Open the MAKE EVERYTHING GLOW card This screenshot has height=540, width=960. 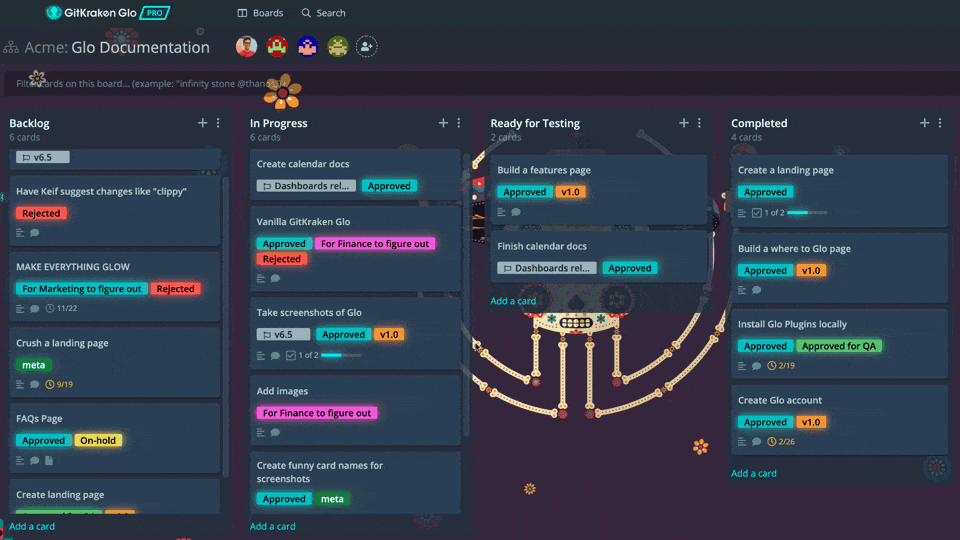tap(114, 287)
